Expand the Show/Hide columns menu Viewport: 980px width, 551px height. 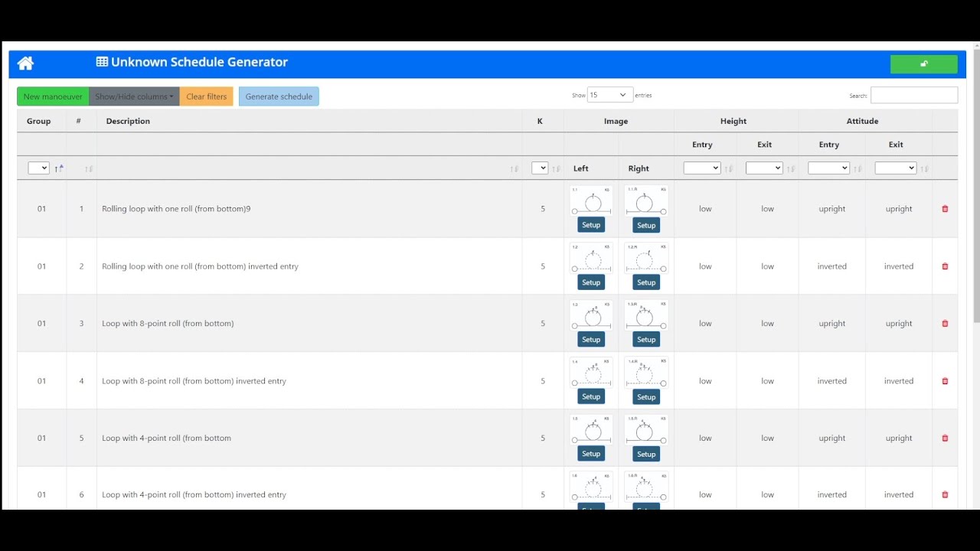point(134,96)
